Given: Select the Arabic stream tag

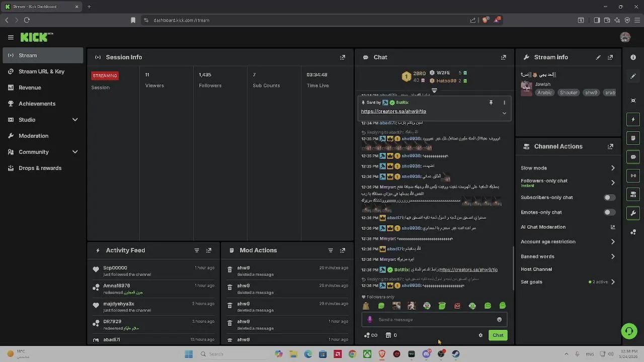Looking at the screenshot, I should click(545, 93).
